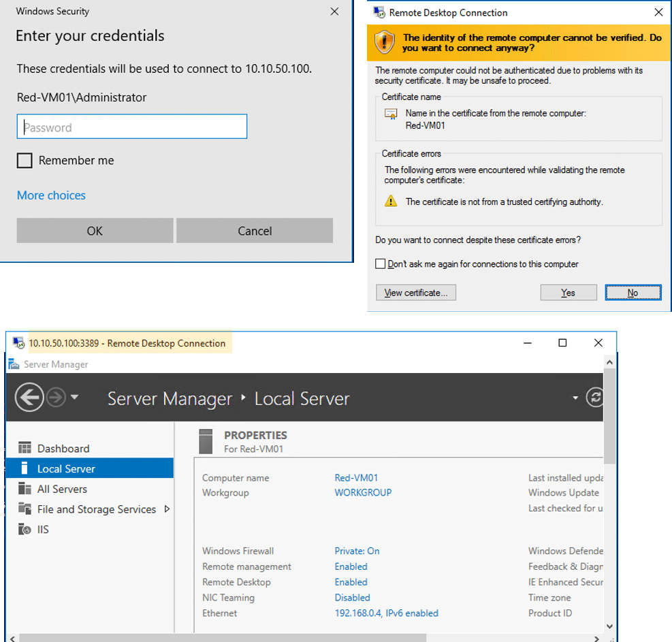Click the scroll left arrow in RDP window
The width and height of the screenshot is (672, 642).
tap(13, 639)
